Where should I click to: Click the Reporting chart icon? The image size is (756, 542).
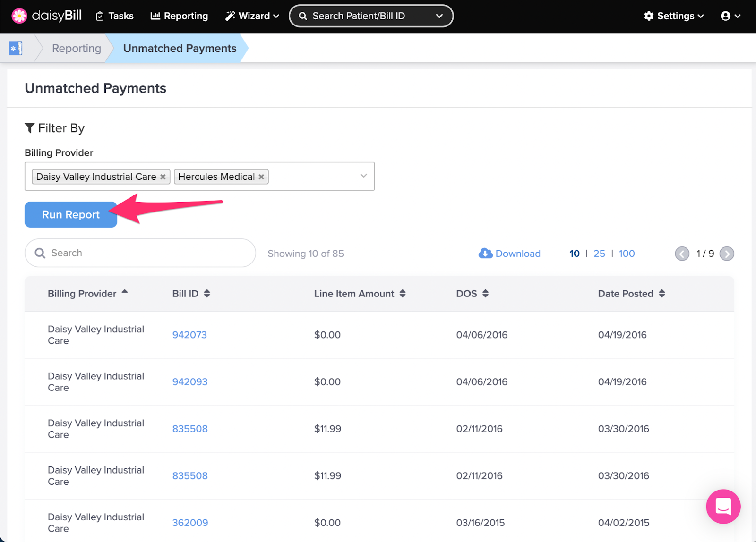tap(155, 16)
